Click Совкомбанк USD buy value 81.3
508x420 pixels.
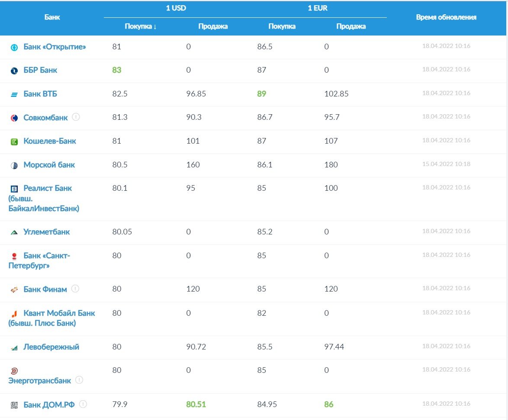click(x=120, y=117)
